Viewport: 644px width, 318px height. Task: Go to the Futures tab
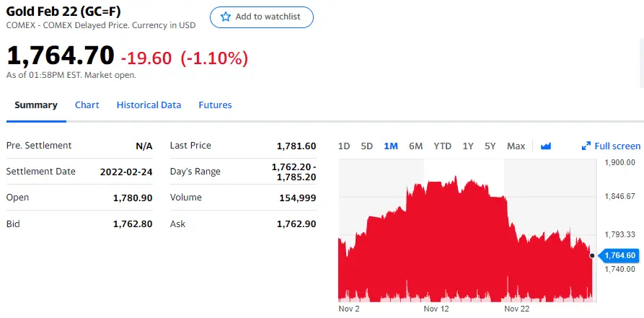point(215,105)
